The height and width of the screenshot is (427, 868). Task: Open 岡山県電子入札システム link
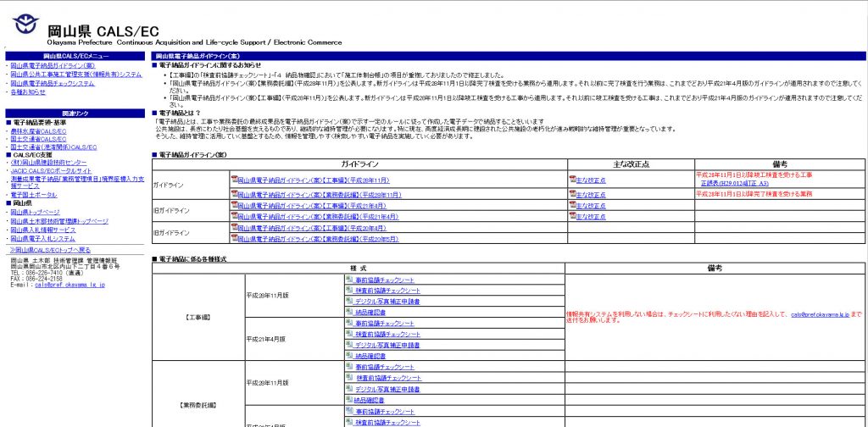click(43, 238)
